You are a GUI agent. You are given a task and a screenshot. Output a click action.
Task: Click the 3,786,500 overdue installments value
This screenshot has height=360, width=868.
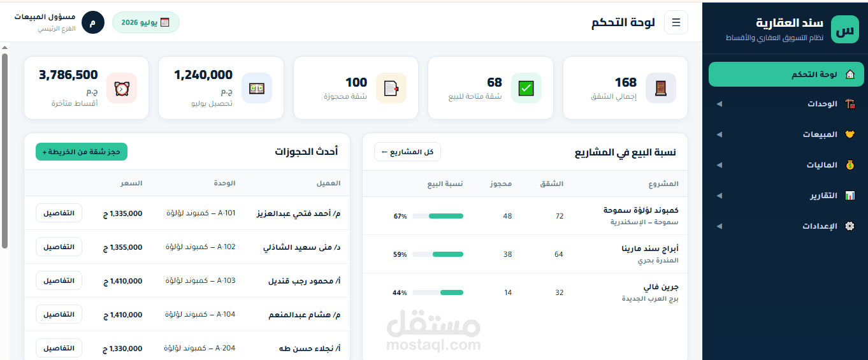[x=68, y=75]
